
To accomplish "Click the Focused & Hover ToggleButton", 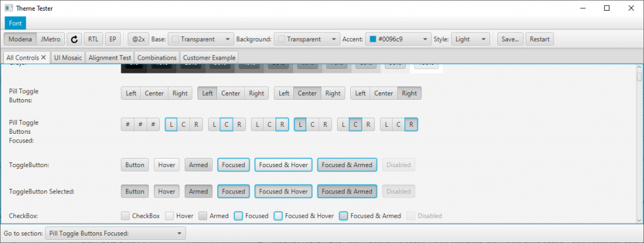I will (284, 165).
